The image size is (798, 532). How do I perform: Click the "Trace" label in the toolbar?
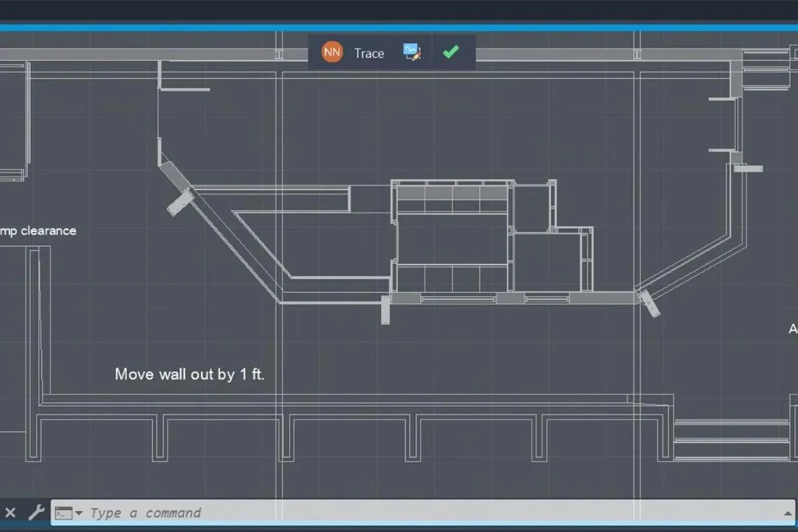coord(369,54)
